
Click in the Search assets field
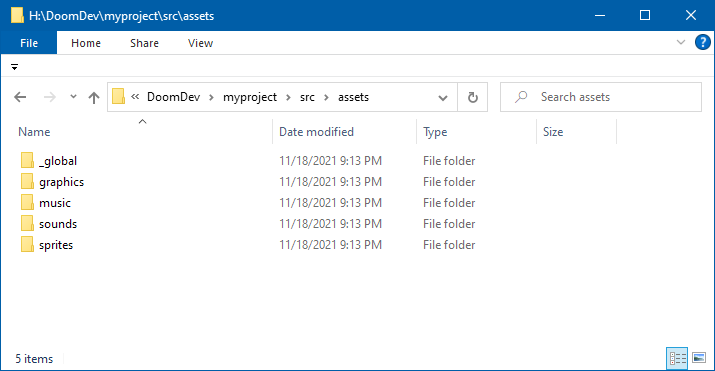pos(601,97)
